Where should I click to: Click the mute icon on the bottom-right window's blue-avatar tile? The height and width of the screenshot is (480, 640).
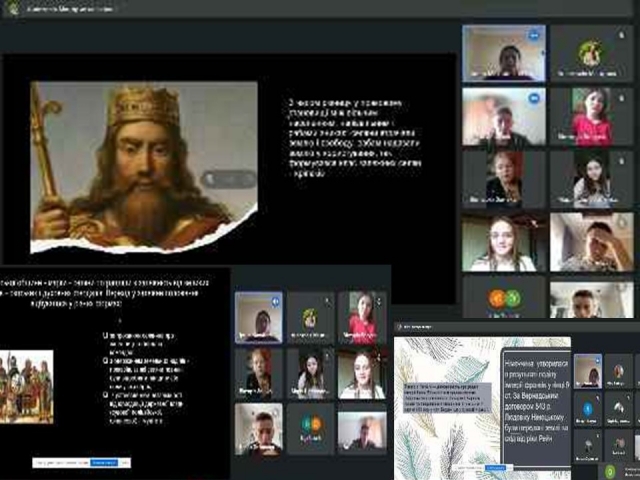click(598, 397)
